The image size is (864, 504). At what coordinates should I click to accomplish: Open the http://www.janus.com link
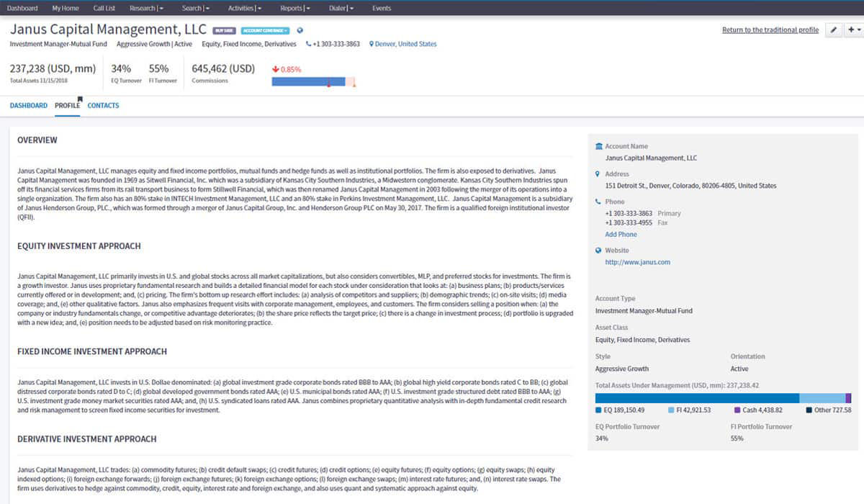[638, 262]
